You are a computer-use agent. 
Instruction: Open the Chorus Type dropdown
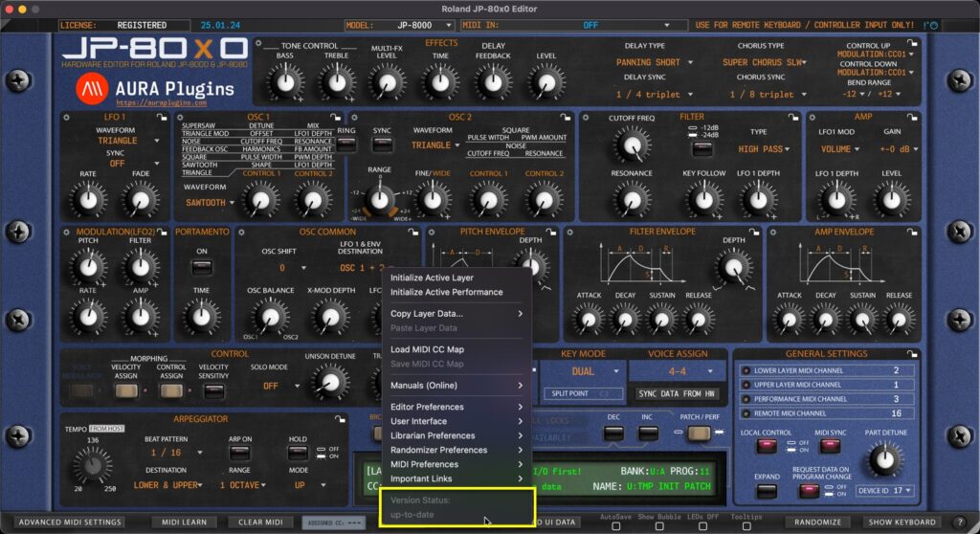(x=765, y=62)
